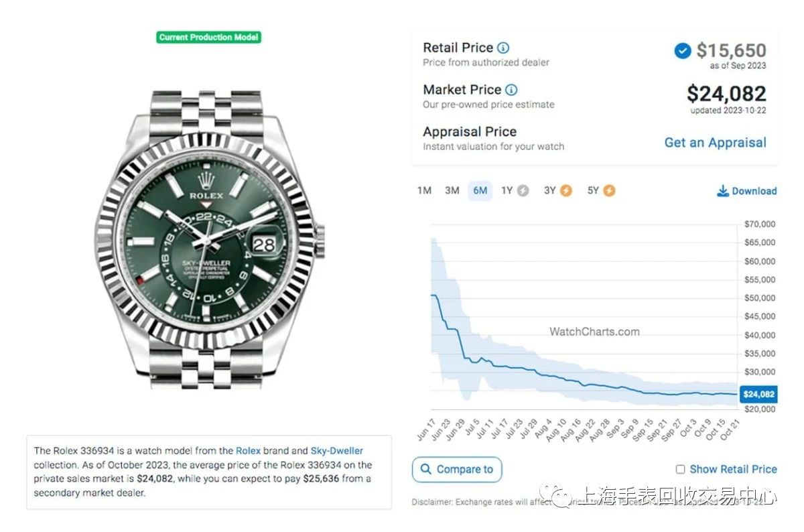The image size is (804, 532).
Task: Click the $24,082 price marker on chart
Action: [x=758, y=394]
